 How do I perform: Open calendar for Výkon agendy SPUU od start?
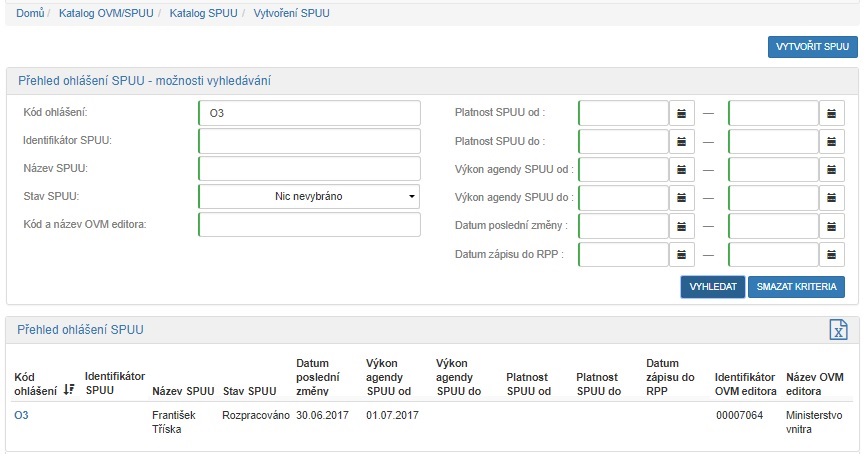[681, 169]
